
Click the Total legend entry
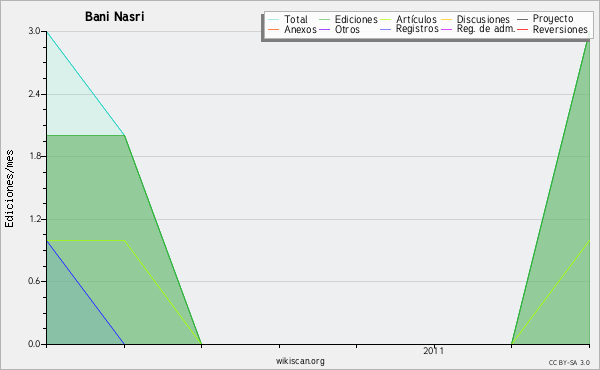(288, 19)
